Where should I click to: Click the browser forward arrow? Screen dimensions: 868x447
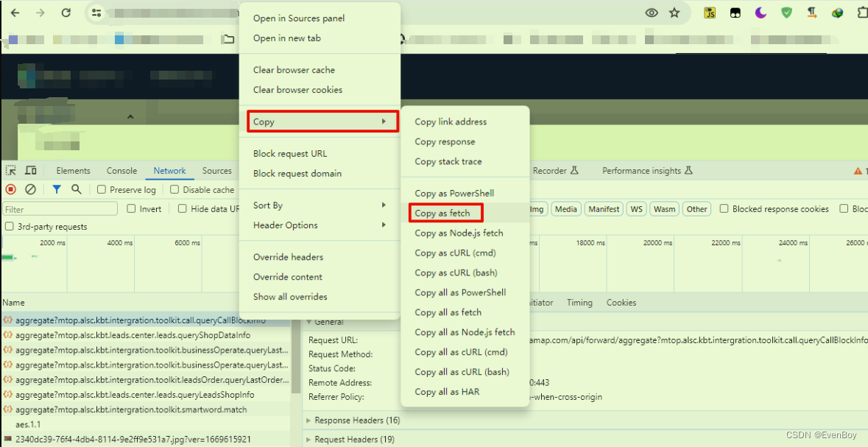point(40,13)
